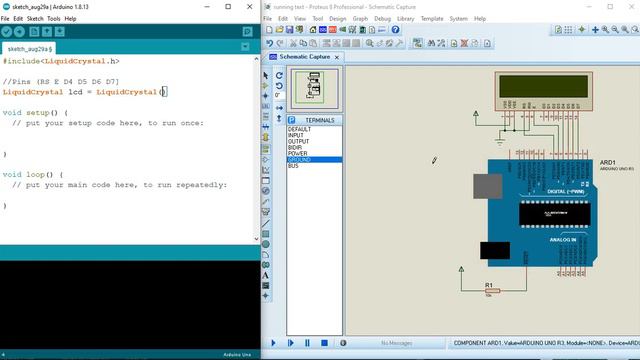This screenshot has width=640, height=360.
Task: Click the Proteus pan crosshair icon
Action: pyautogui.click(x=595, y=30)
